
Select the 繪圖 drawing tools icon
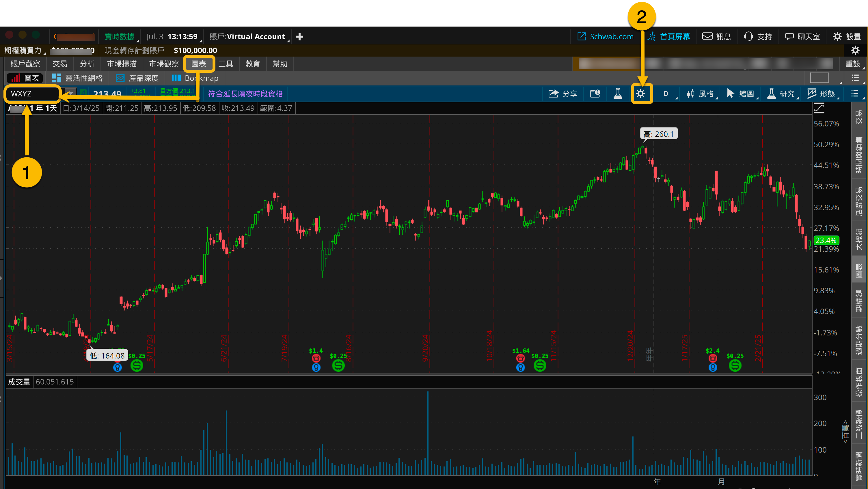[x=731, y=94]
